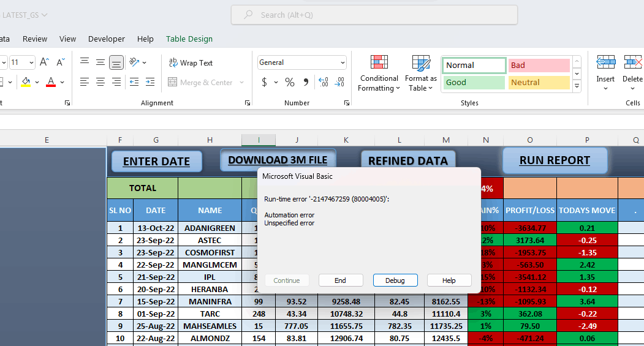Open Number format dialog launcher

click(x=347, y=103)
